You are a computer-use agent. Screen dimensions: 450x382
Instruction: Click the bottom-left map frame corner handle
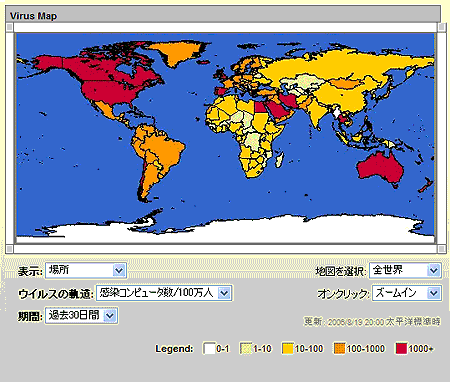pos(10,249)
